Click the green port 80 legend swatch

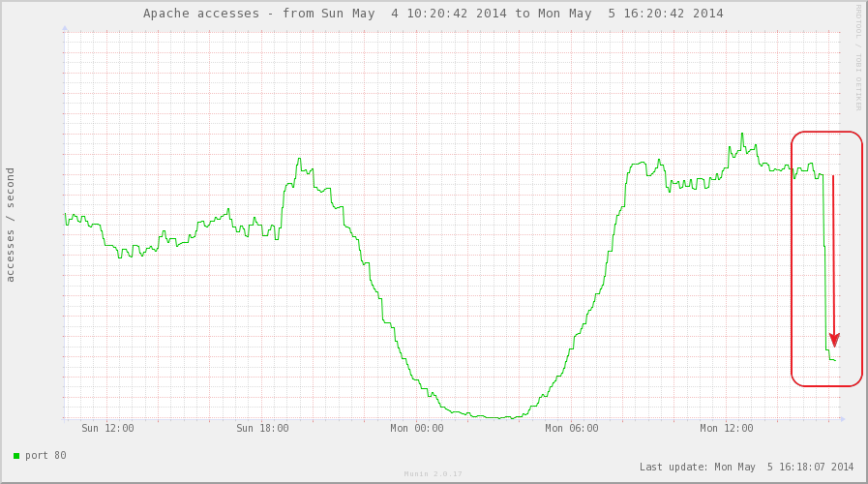16,455
